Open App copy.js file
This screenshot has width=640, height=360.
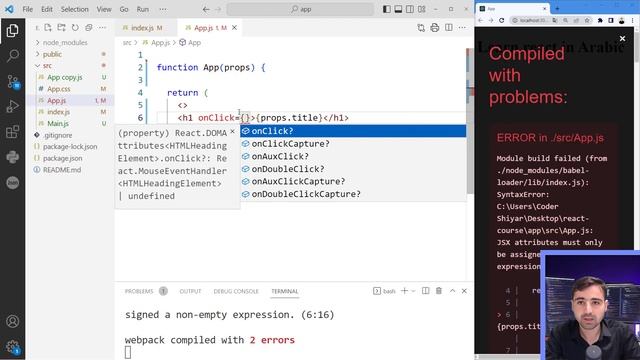[64, 77]
